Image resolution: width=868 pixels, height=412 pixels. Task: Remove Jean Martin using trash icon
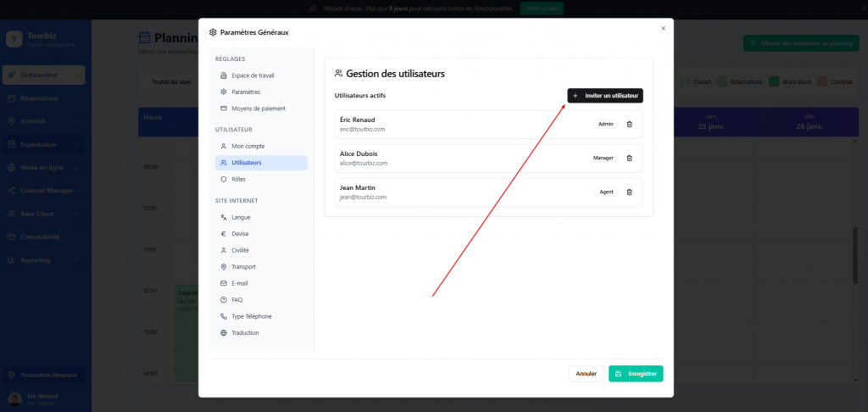[629, 192]
